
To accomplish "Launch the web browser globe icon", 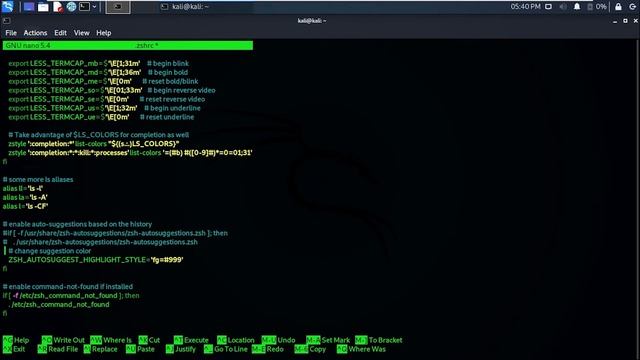I will click(x=71, y=7).
